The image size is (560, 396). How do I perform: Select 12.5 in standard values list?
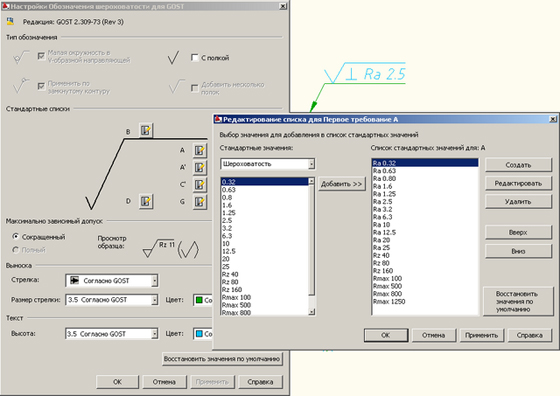(264, 251)
